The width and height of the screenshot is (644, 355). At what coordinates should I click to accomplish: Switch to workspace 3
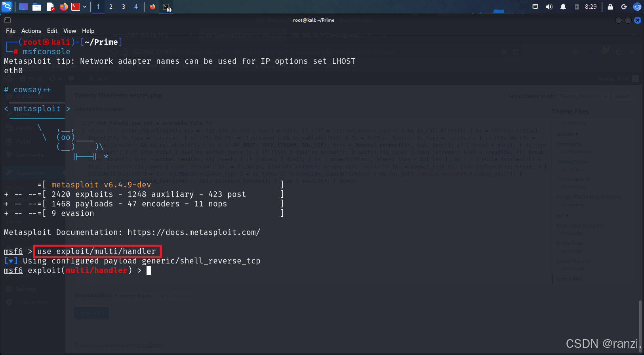click(x=124, y=7)
